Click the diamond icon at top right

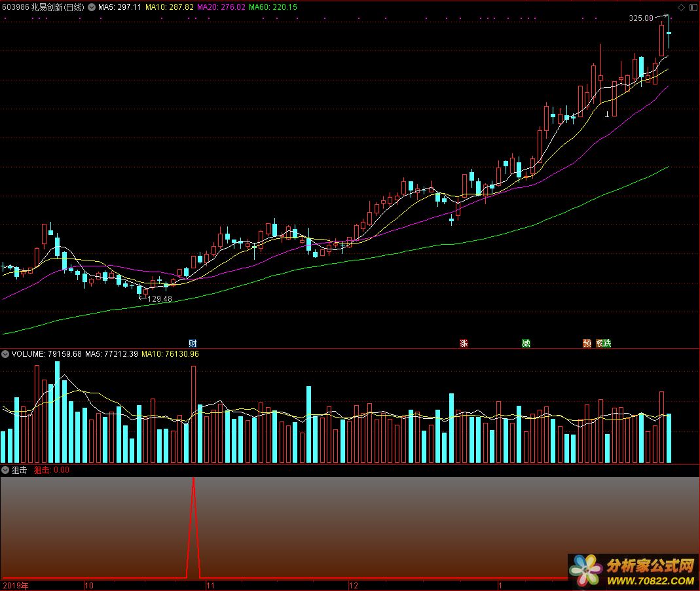pos(681,7)
